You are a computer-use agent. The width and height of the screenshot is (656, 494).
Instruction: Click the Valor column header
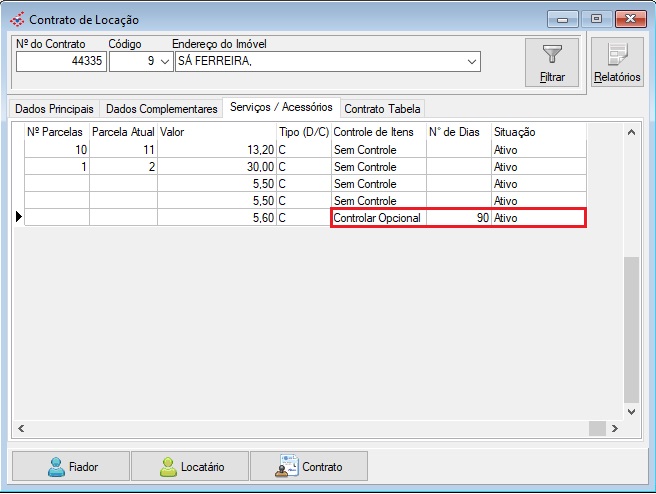(x=215, y=132)
